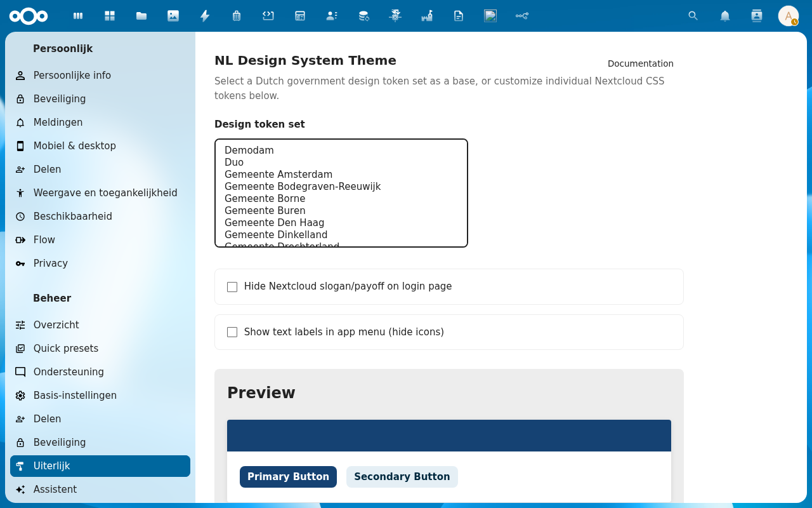Viewport: 812px width, 508px height.
Task: Select Gemeente Den Haag token set
Action: pos(341,223)
